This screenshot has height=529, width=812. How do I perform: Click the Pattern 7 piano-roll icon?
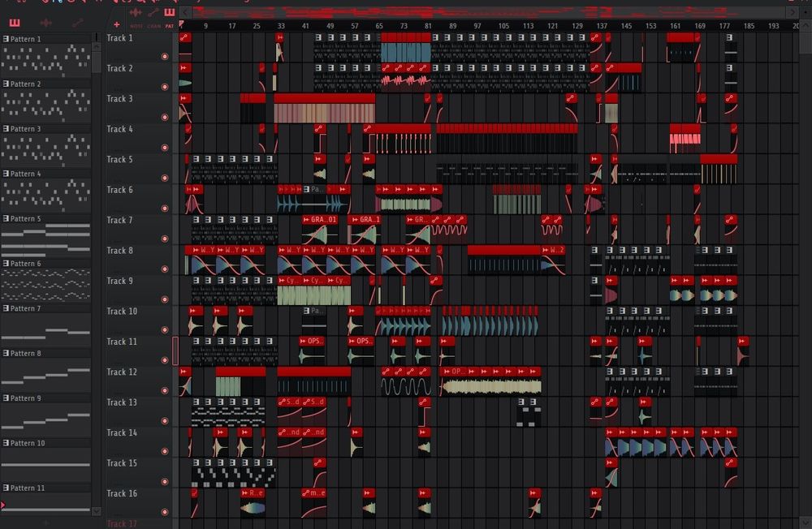pyautogui.click(x=6, y=308)
